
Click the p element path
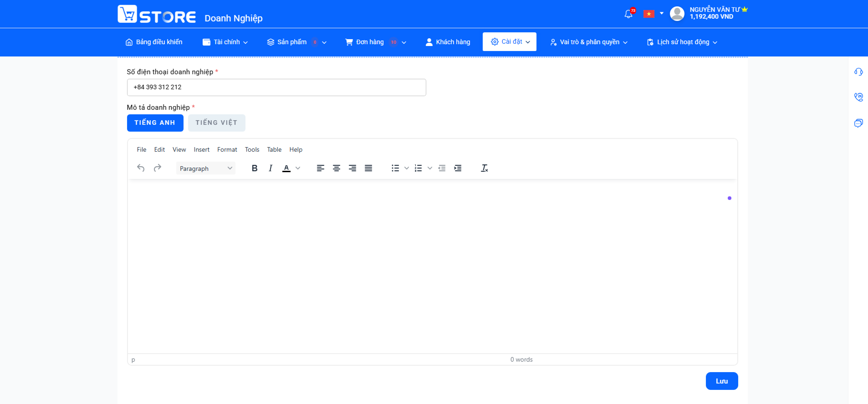pyautogui.click(x=133, y=360)
